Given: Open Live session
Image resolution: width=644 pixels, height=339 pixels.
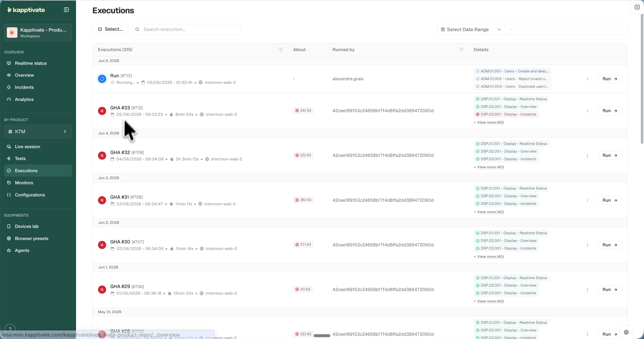Looking at the screenshot, I should click(x=38, y=147).
